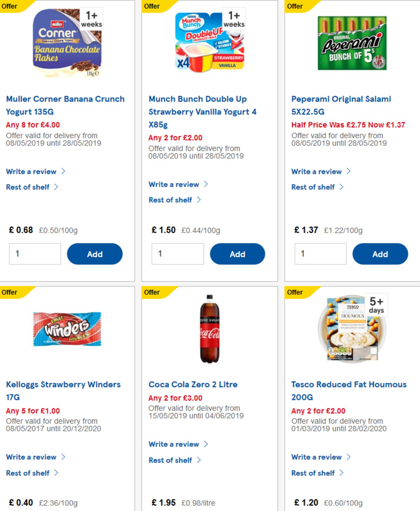Open Write a review for Tesco Houmous

point(316,457)
